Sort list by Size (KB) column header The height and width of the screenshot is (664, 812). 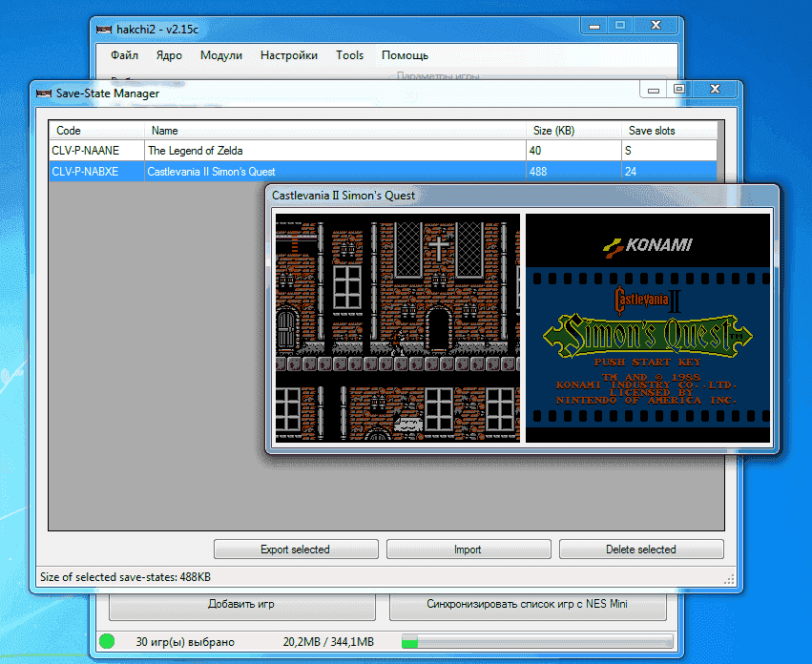[573, 131]
